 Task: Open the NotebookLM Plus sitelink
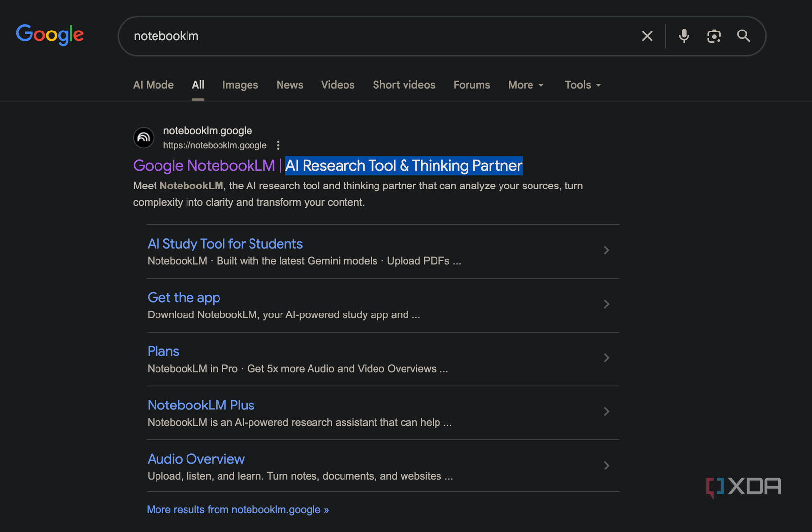(x=201, y=405)
